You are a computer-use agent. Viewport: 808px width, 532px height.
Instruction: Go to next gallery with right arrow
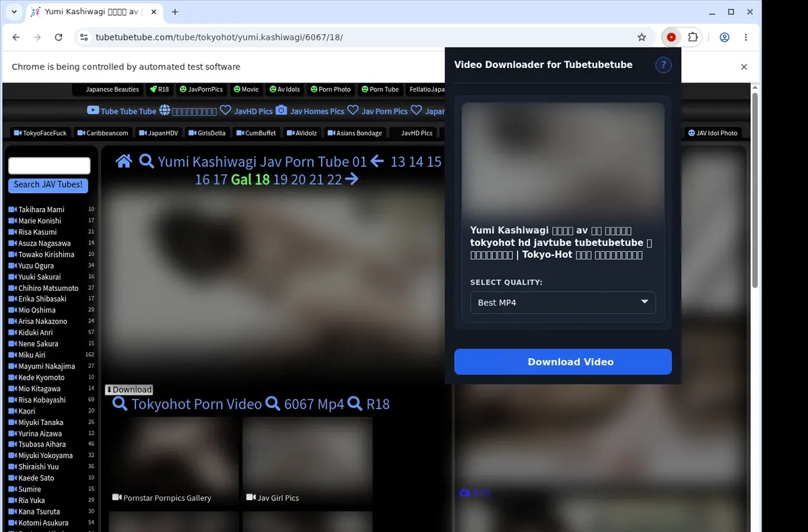[x=351, y=179]
